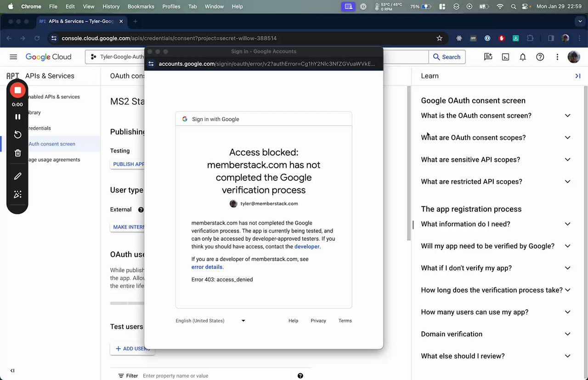The image size is (588, 380).
Task: Open the error details link
Action: (207, 267)
